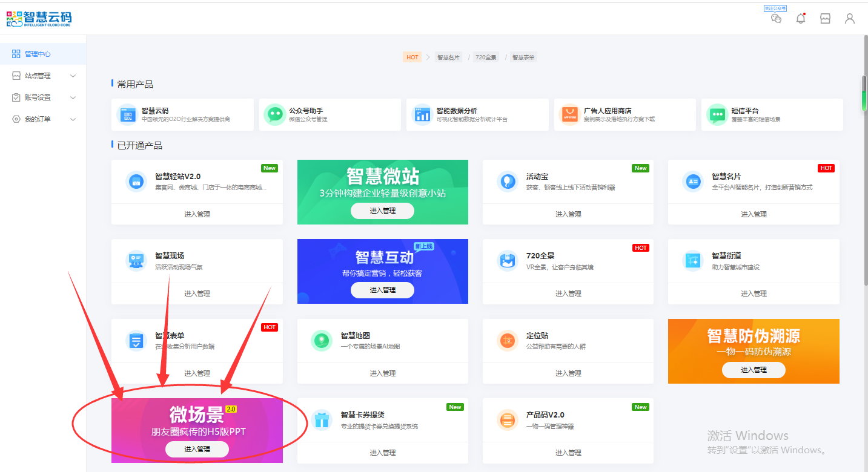Click 进入管理 on 微场景 banner
Screen dimensions: 868x472
(197, 449)
